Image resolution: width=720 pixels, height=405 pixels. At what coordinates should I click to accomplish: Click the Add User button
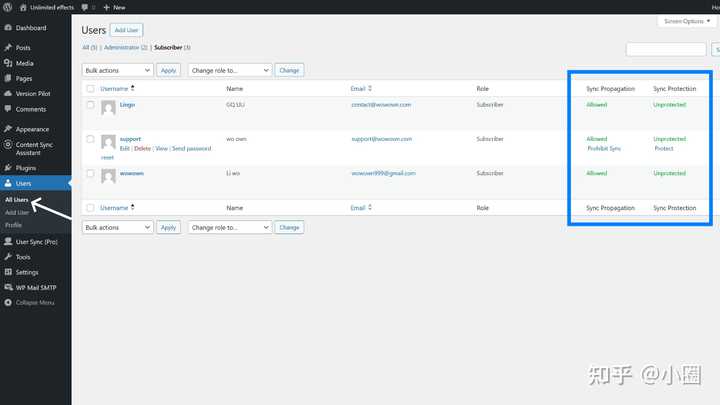point(126,31)
